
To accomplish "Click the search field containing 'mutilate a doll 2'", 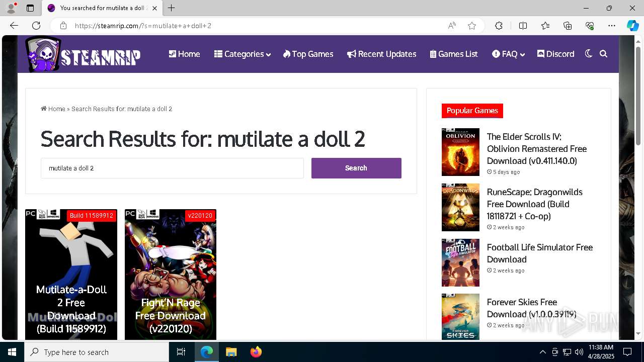I will point(172,168).
